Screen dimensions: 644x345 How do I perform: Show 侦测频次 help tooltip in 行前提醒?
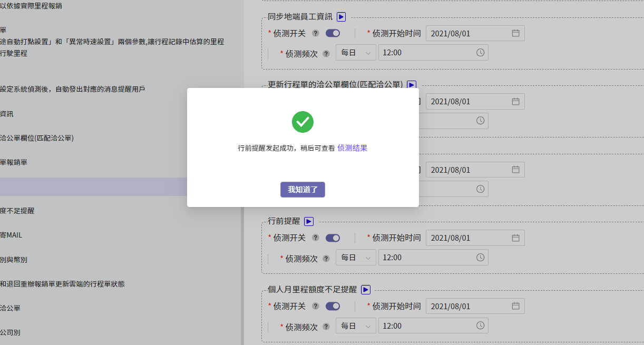[326, 259]
